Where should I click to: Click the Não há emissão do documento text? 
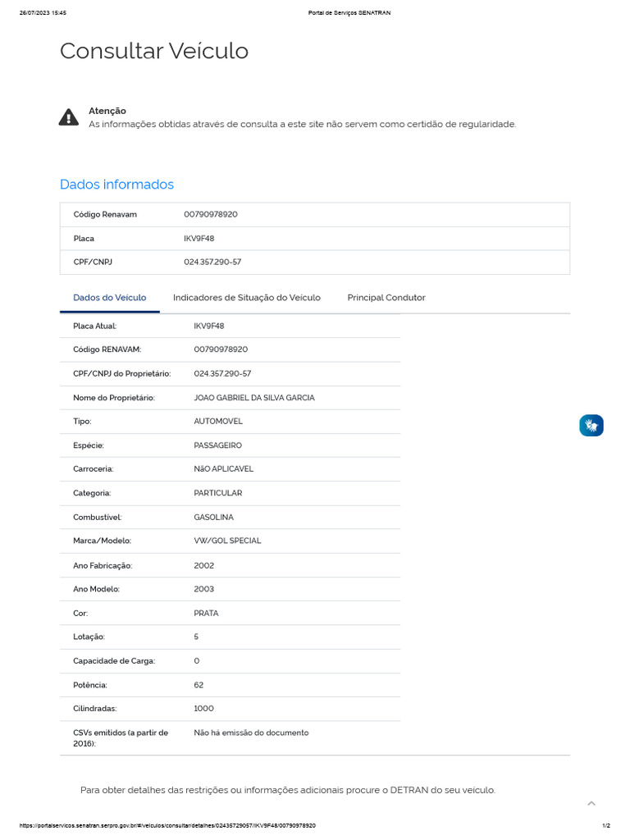(251, 733)
